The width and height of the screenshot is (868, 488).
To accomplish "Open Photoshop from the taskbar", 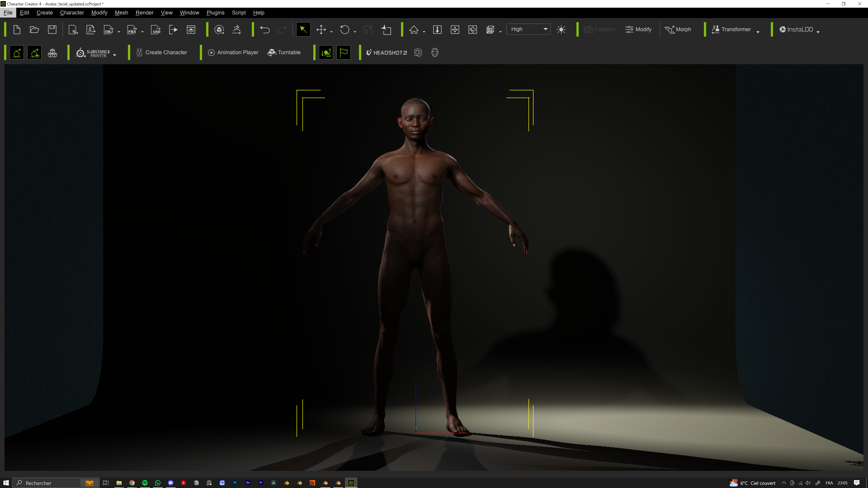I will (x=235, y=483).
